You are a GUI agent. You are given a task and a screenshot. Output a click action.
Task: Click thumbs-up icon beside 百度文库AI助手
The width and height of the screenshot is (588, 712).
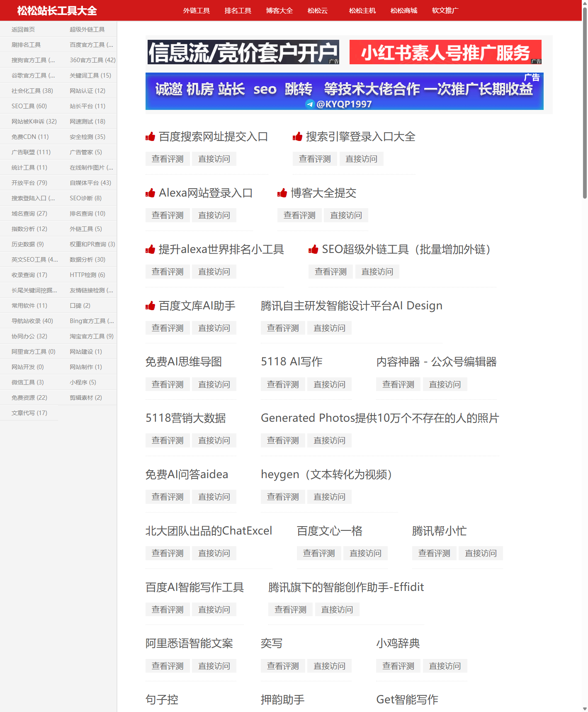coord(150,306)
